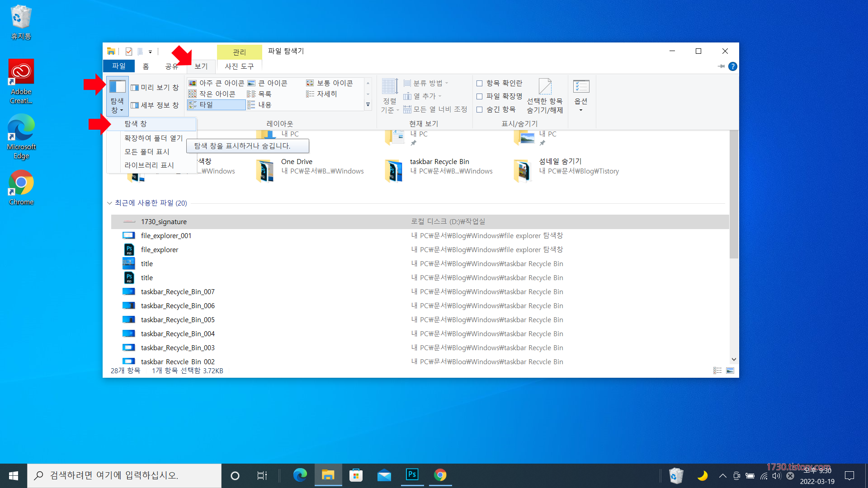Open the 홈 ribbon tab
868x488 pixels.
(146, 66)
